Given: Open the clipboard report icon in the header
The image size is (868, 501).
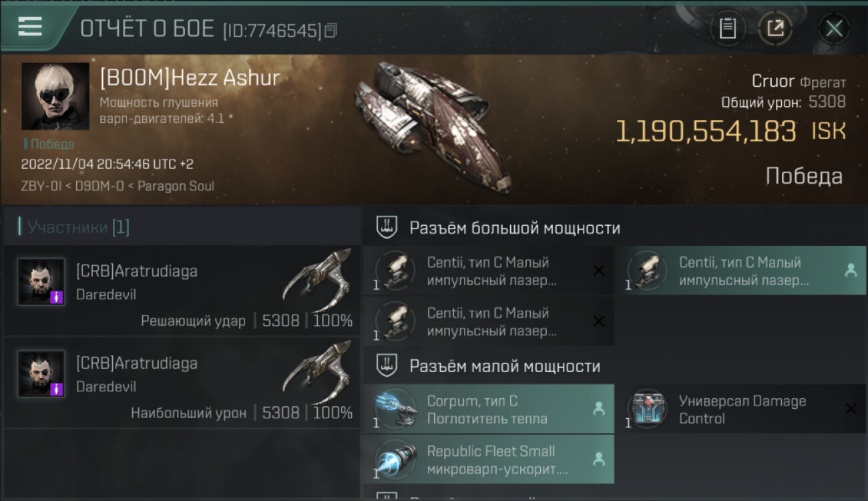Looking at the screenshot, I should pos(728,28).
